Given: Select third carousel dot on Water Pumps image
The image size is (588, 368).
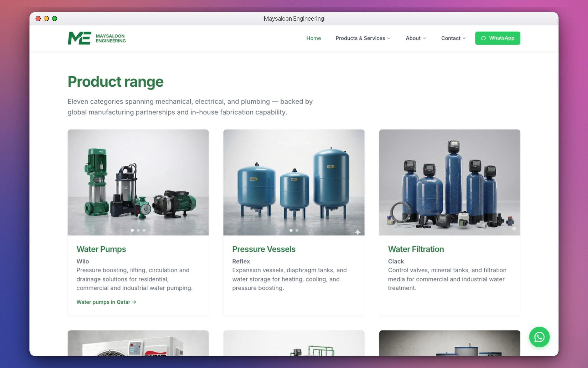Looking at the screenshot, I should pos(144,230).
